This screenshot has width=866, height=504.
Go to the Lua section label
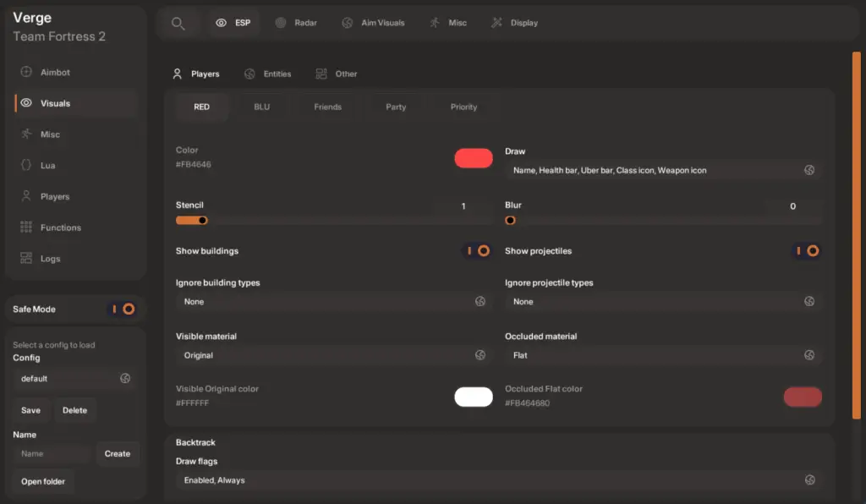(x=47, y=166)
